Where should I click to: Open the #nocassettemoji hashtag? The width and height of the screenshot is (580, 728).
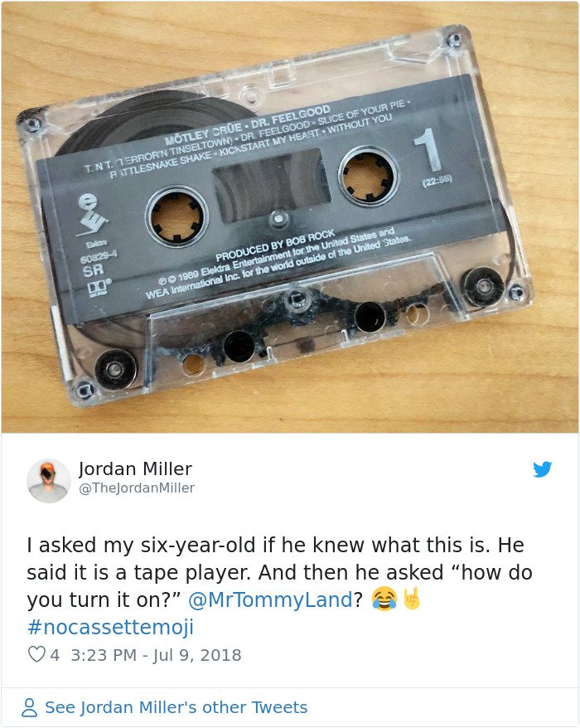tap(110, 627)
